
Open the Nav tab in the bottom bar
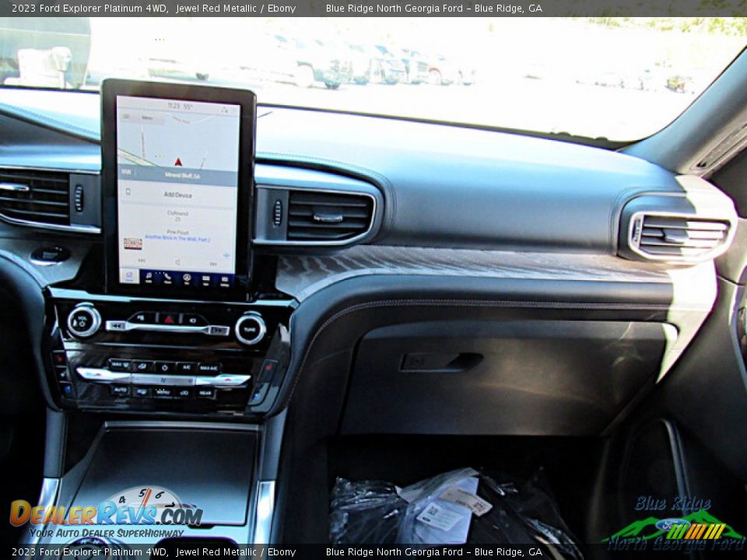point(187,278)
